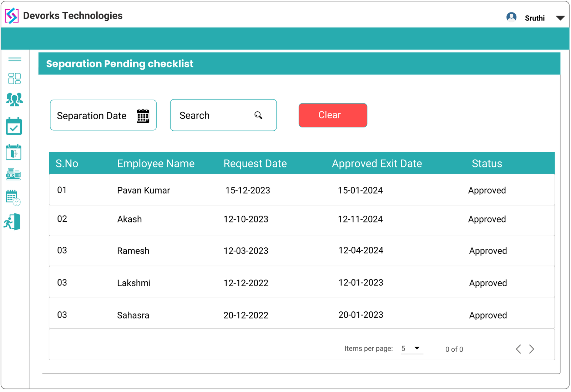Select the leave calendar icon in sidebar
This screenshot has height=392, width=571.
pos(14,152)
